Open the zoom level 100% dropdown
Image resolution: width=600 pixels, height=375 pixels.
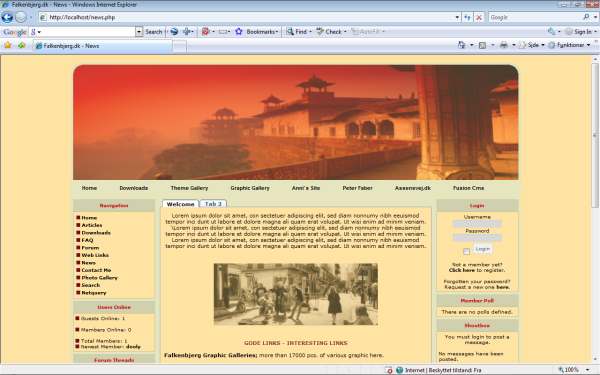587,370
